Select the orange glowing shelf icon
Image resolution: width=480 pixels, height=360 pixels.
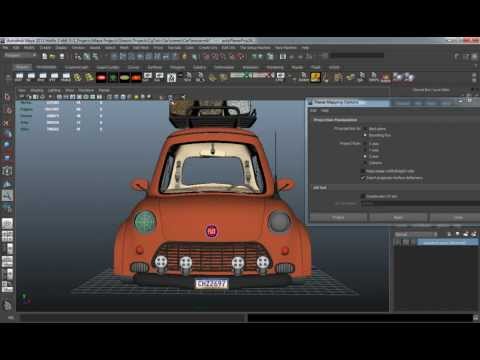[136, 78]
